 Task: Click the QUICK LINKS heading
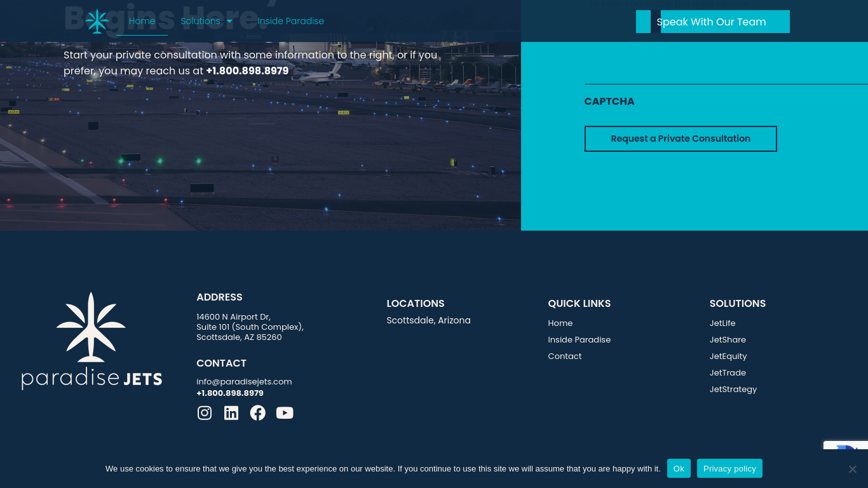(580, 304)
